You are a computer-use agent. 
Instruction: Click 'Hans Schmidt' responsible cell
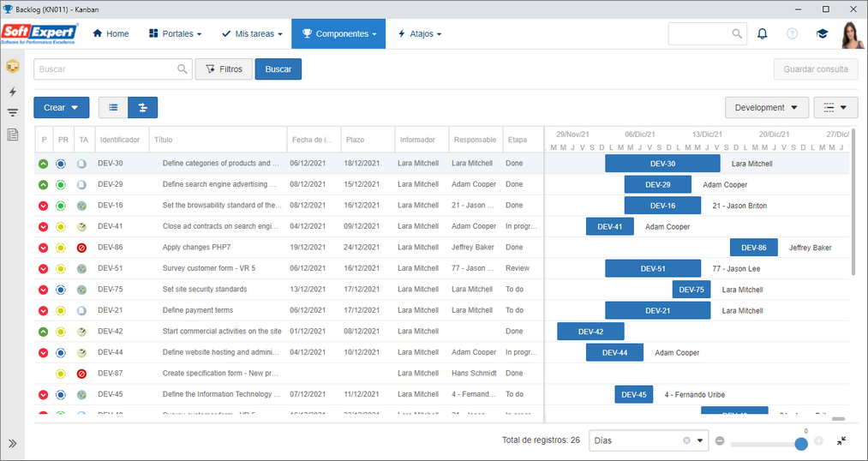coord(474,374)
